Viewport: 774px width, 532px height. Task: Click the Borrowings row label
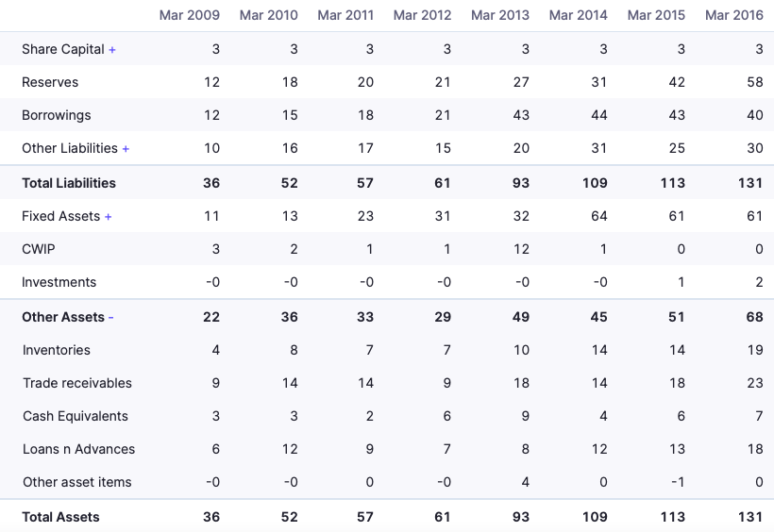click(57, 115)
